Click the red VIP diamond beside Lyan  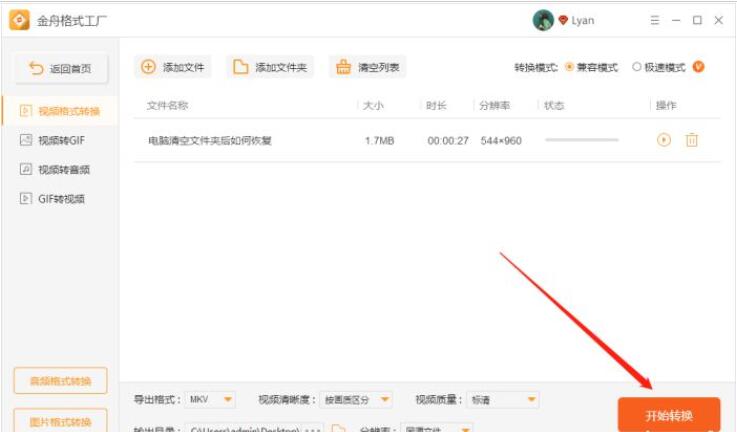563,20
